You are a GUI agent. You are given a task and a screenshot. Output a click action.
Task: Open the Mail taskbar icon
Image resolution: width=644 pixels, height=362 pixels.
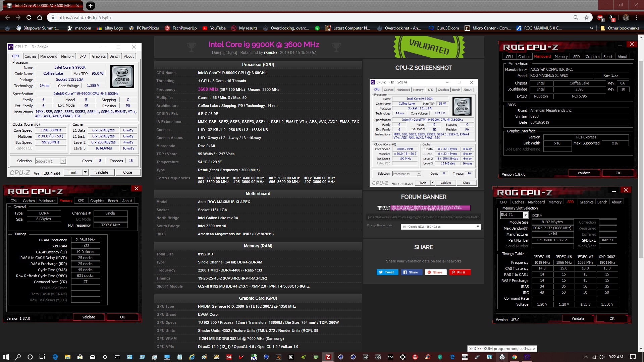point(92,357)
